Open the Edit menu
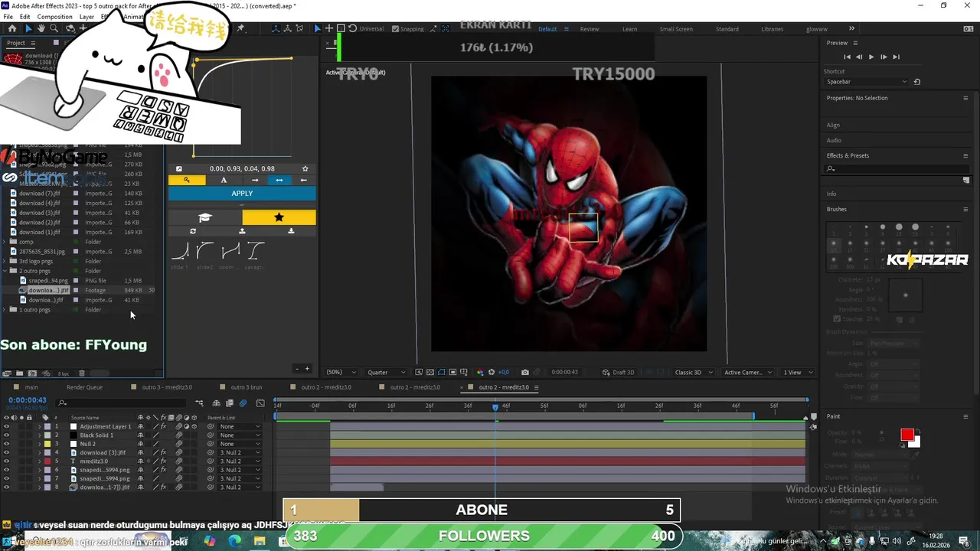This screenshot has height=551, width=980. (25, 17)
